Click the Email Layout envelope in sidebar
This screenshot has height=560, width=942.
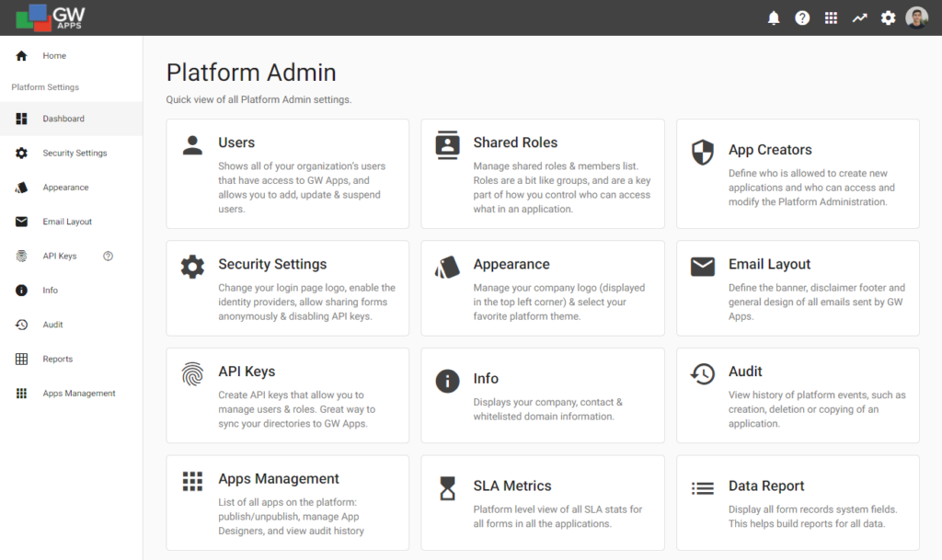[22, 222]
